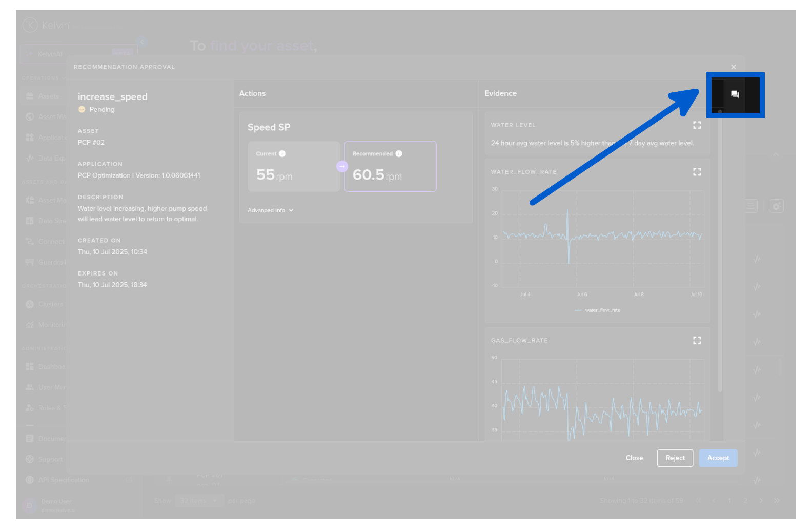Image resolution: width=812 pixels, height=530 pixels.
Task: Click the Clusters icon in sidebar
Action: (x=30, y=304)
